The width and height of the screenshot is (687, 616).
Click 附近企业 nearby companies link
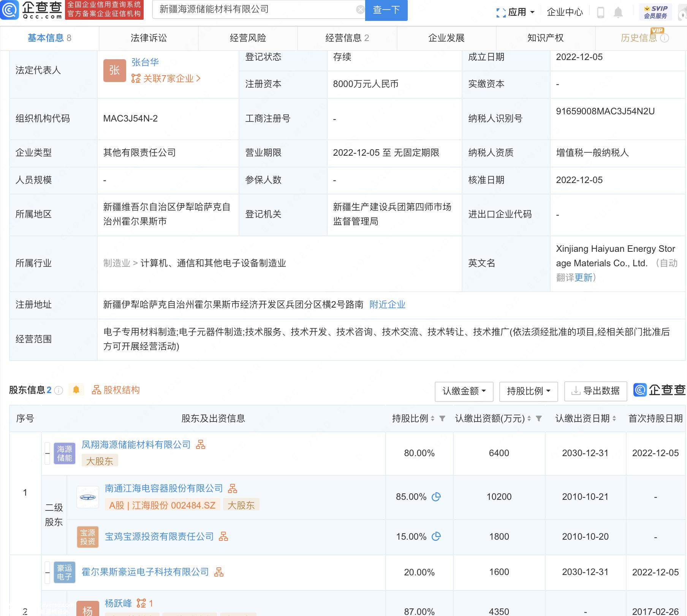click(x=388, y=305)
